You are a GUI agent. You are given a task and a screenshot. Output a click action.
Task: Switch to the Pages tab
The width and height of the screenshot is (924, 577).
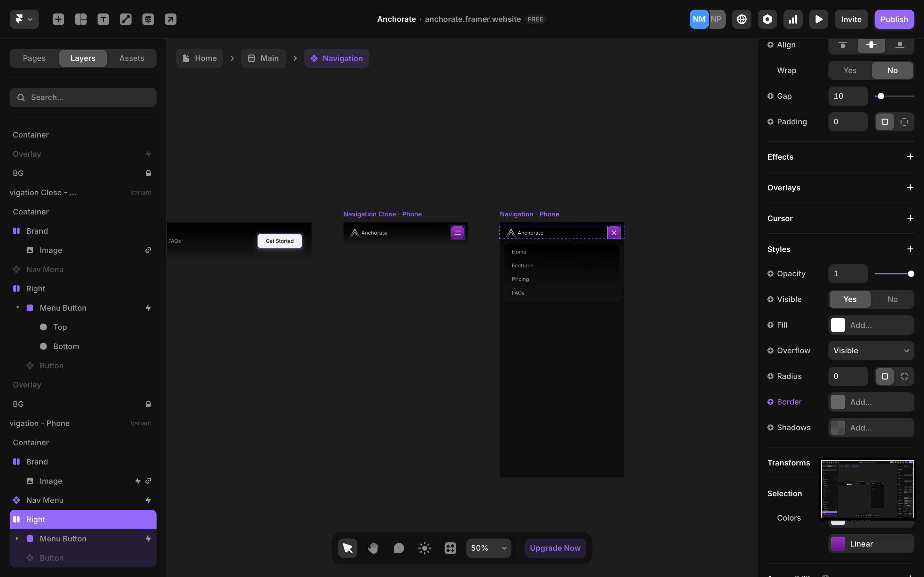pos(34,58)
